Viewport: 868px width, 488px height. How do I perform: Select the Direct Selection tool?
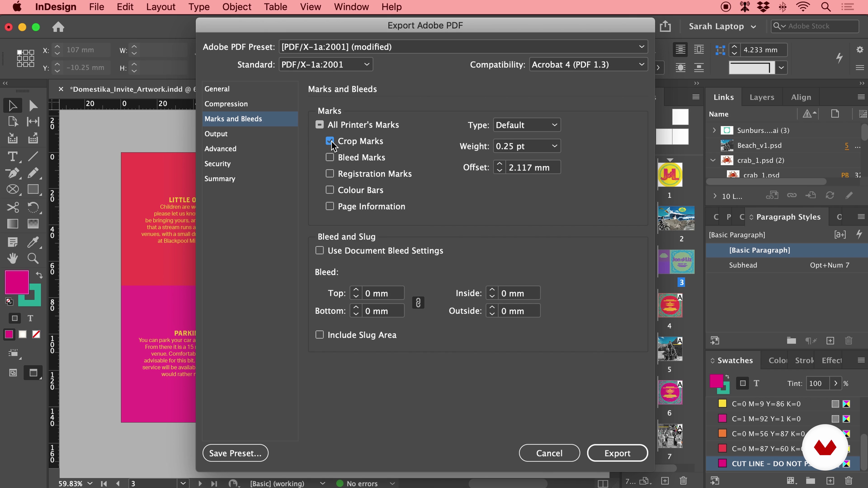click(x=33, y=106)
